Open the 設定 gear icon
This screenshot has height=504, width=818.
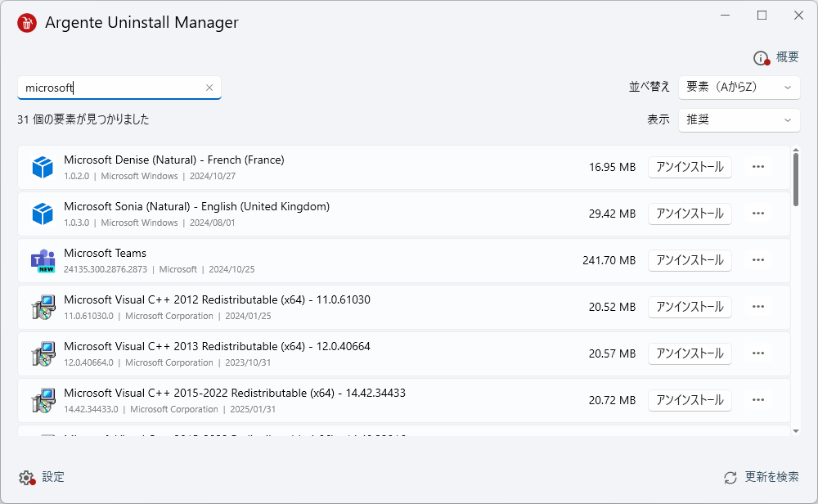(x=27, y=477)
